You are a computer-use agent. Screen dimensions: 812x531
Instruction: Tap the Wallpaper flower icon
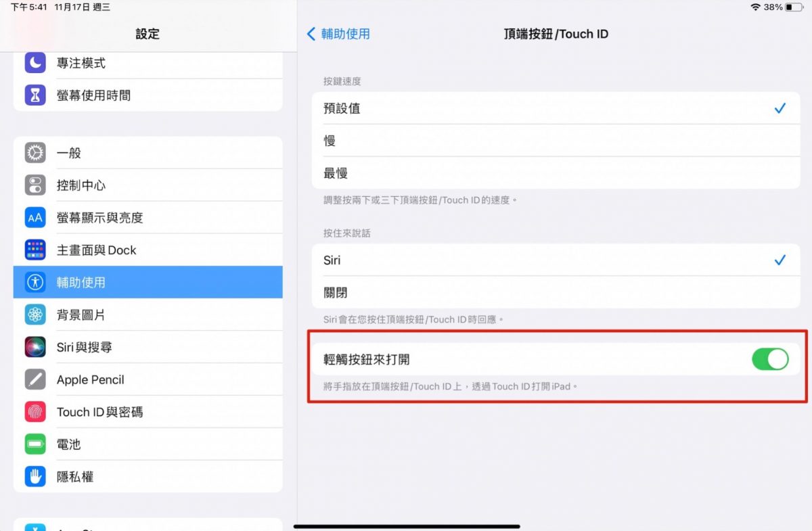tap(35, 315)
